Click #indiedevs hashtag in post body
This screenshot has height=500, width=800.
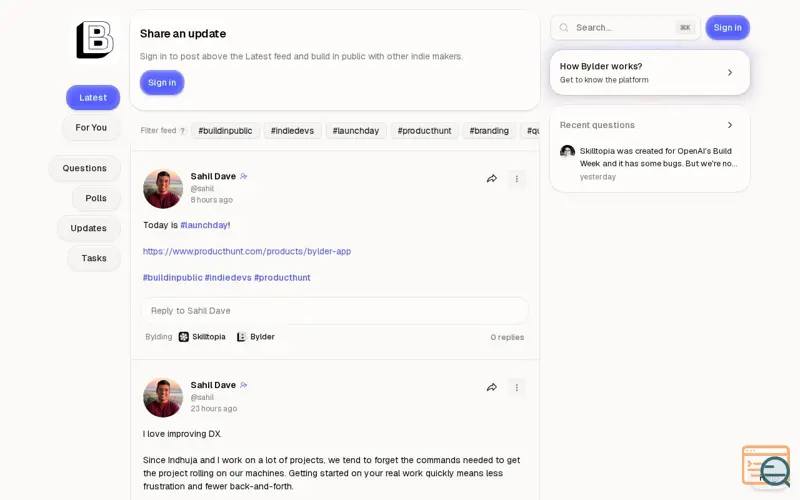pyautogui.click(x=228, y=278)
